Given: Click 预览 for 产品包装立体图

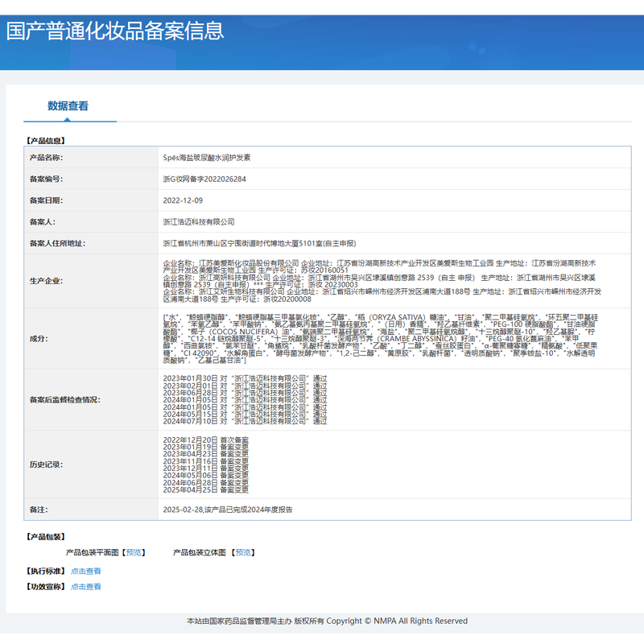Looking at the screenshot, I should (x=244, y=552).
